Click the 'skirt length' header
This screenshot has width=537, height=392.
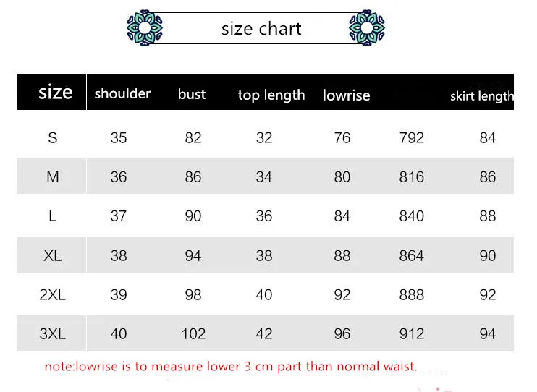tap(482, 96)
